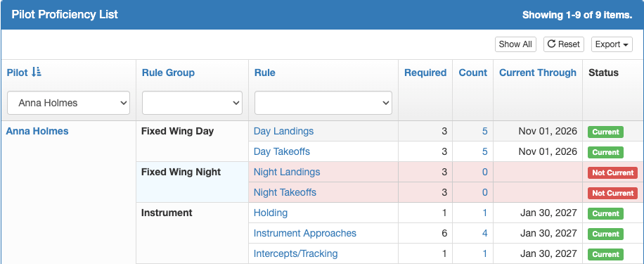Click count 1 for Holding

tap(484, 213)
